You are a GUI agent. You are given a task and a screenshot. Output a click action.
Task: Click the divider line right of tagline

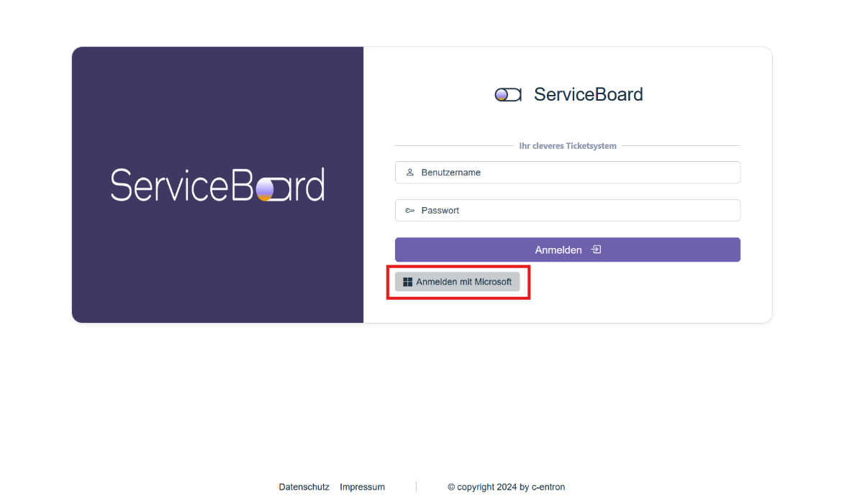coord(680,146)
